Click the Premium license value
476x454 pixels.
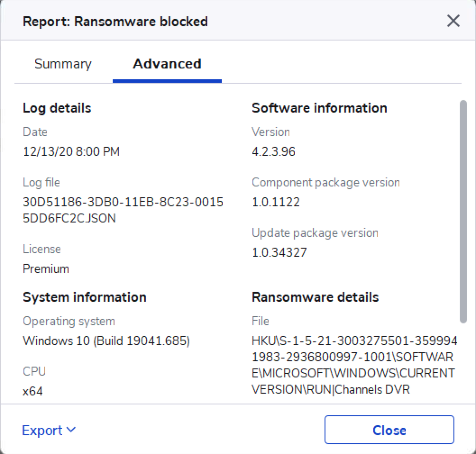coord(46,269)
